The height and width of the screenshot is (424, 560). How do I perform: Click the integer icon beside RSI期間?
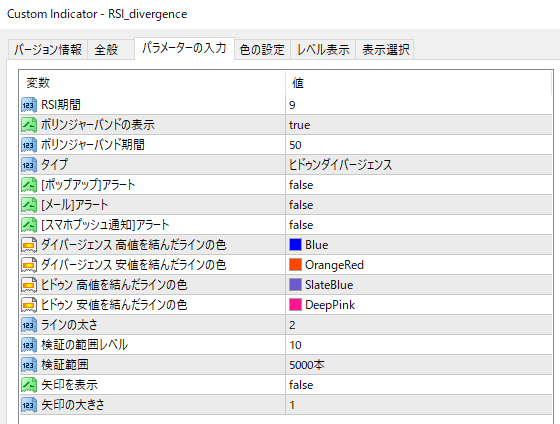tap(29, 105)
